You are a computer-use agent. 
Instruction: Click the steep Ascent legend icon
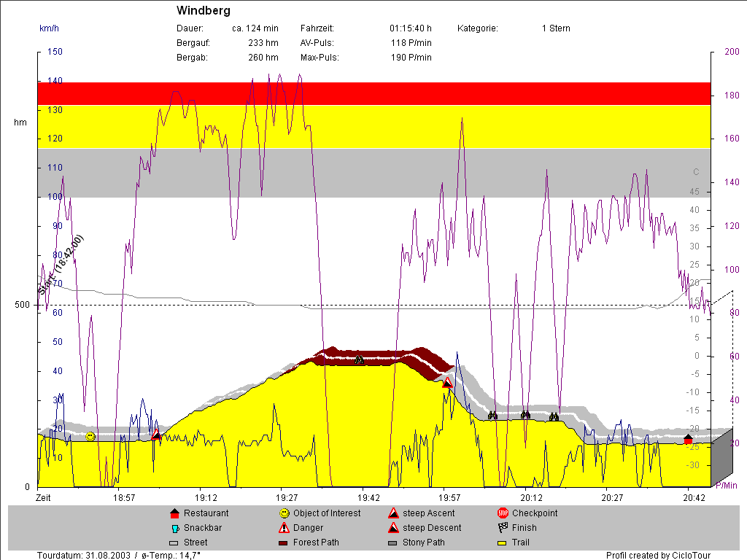point(393,513)
